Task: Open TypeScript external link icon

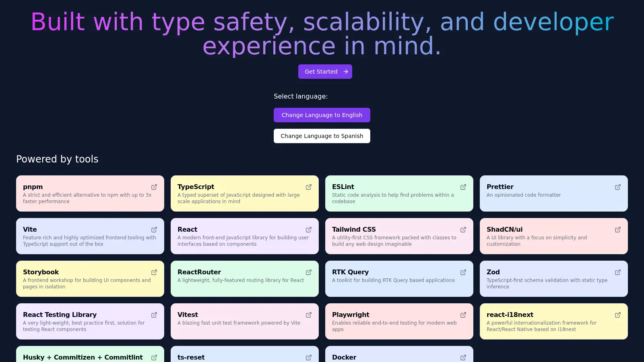Action: [309, 187]
